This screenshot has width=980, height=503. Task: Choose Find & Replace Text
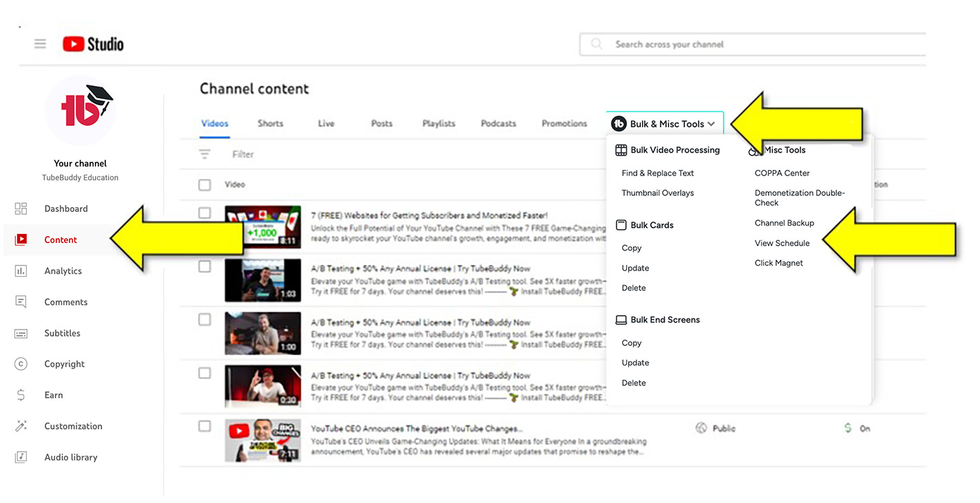(x=658, y=173)
